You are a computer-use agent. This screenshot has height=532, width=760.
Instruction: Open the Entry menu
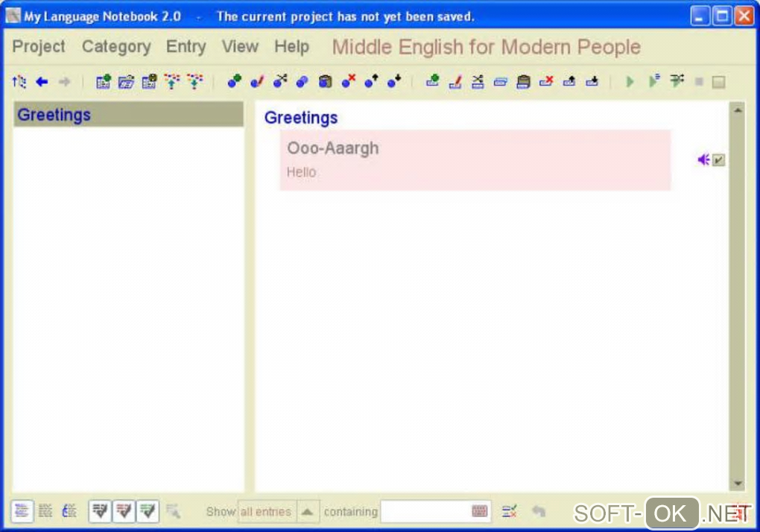coord(186,46)
